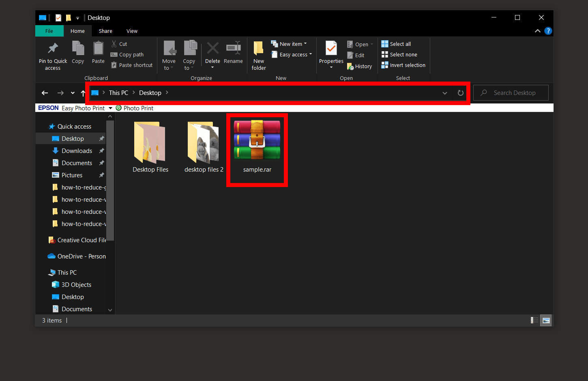Click the Rename icon
This screenshot has width=588, height=381.
tap(233, 53)
